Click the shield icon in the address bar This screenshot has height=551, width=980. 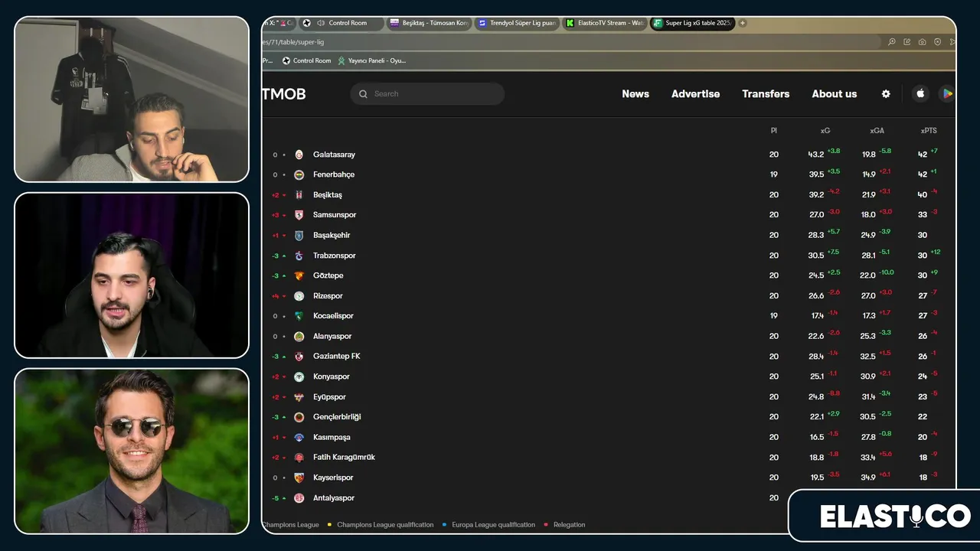938,42
